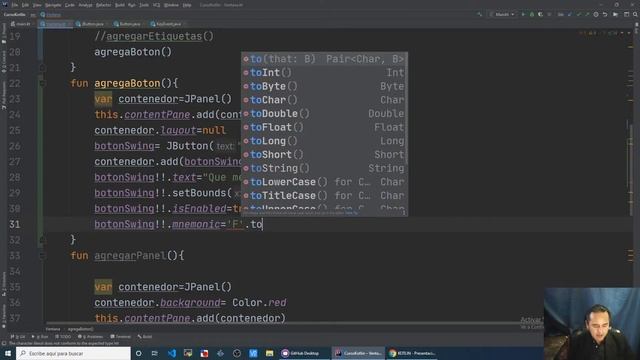The image size is (640, 360).
Task: Open Chrome KOTLIN presentation window in taskbar
Action: [411, 353]
